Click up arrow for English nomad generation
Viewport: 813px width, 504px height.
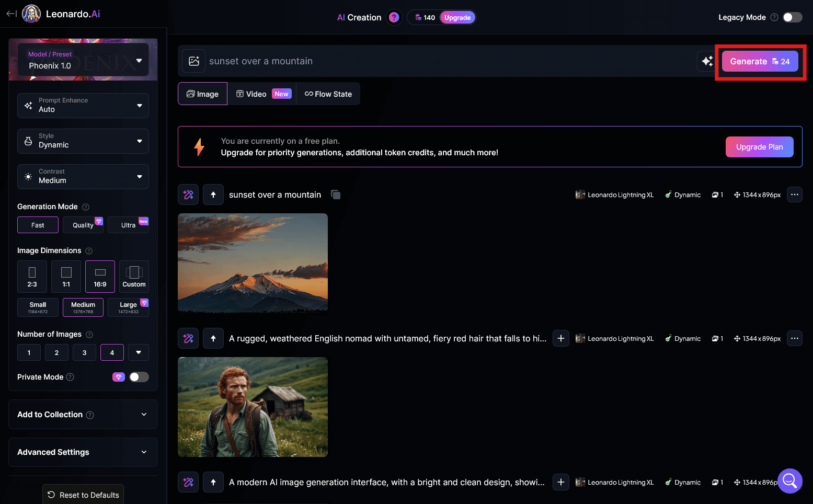(213, 338)
